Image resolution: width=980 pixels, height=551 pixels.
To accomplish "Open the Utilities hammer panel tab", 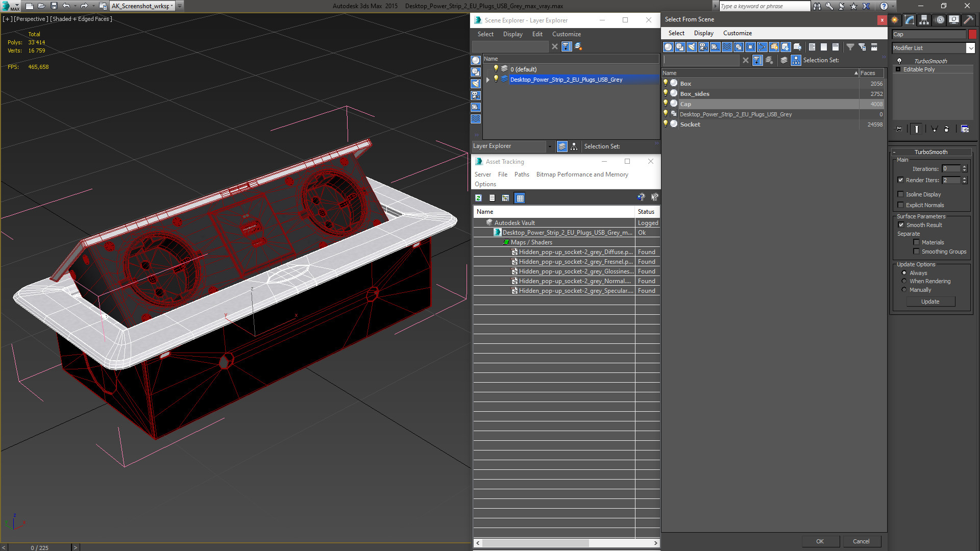I will point(968,20).
